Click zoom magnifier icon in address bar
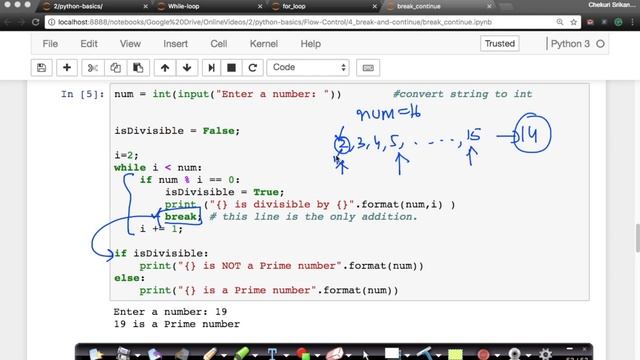The image size is (640, 360). [x=560, y=22]
